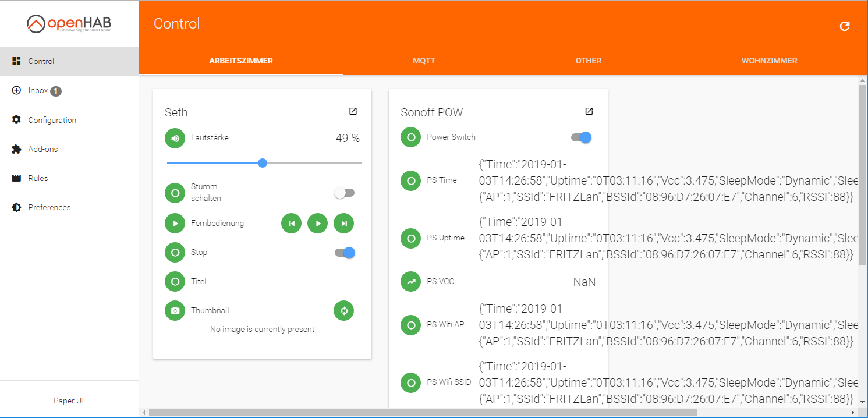
Task: Click the Stop item green circle icon
Action: click(175, 253)
